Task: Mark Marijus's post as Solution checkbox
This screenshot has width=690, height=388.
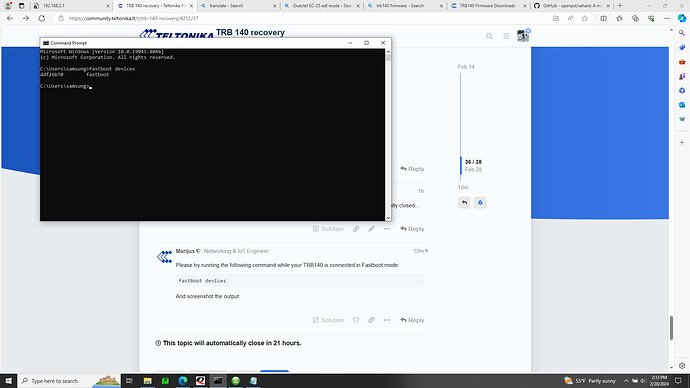Action: click(328, 320)
